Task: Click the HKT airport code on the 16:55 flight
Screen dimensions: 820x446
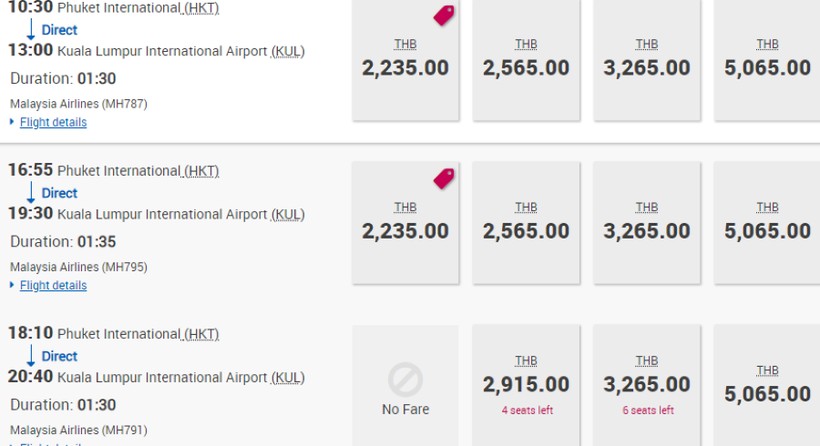Action: coord(201,171)
